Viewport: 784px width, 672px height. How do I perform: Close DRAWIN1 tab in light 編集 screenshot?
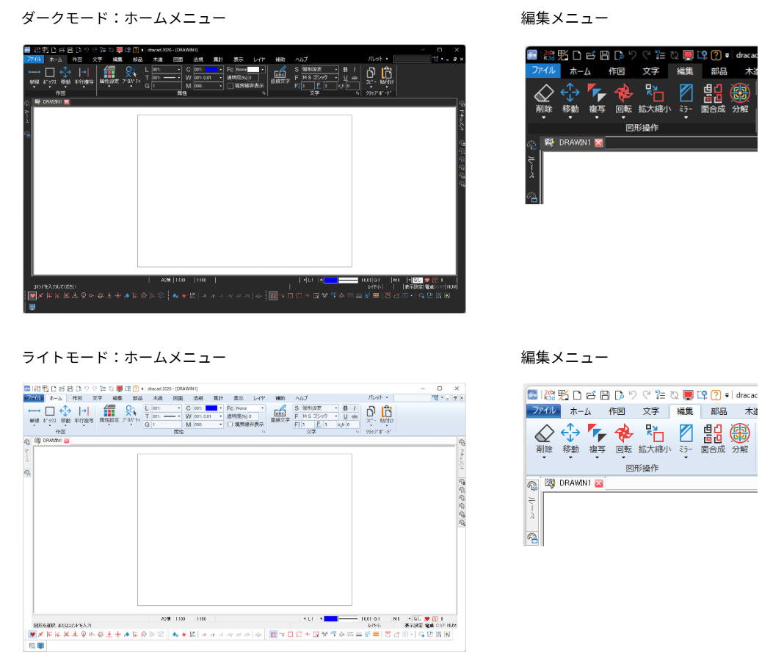point(598,483)
